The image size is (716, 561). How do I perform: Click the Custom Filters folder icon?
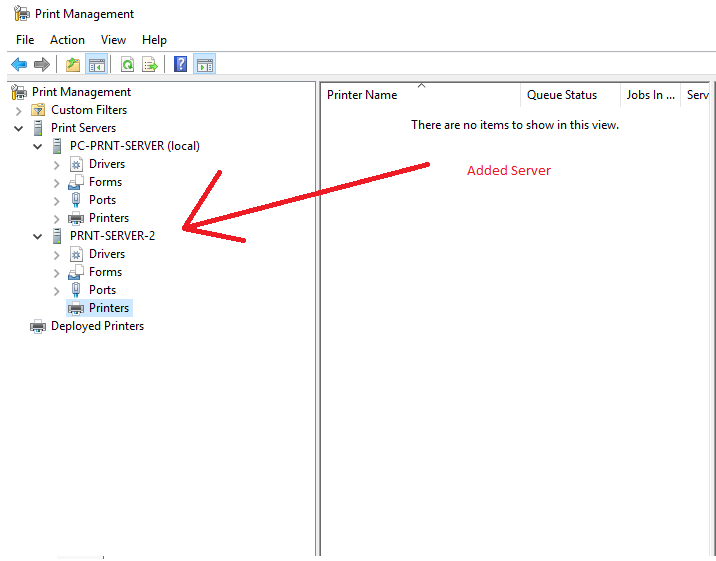click(x=38, y=110)
